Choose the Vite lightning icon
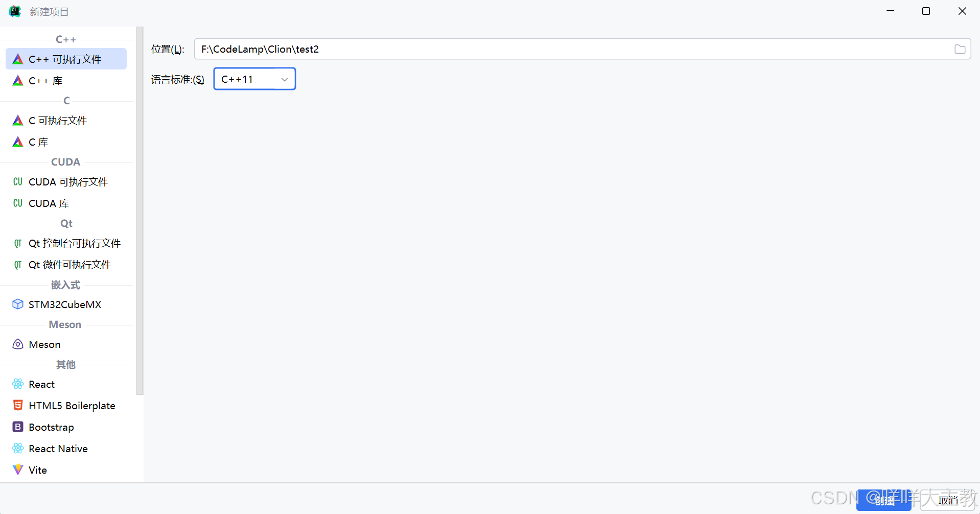Image resolution: width=980 pixels, height=514 pixels. (18, 470)
